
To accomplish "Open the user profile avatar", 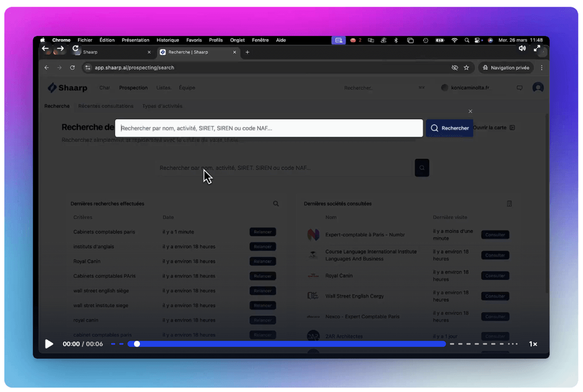I will (538, 88).
